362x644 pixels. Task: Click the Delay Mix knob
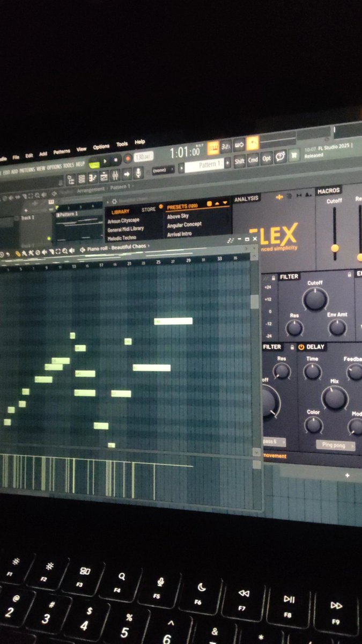[335, 399]
